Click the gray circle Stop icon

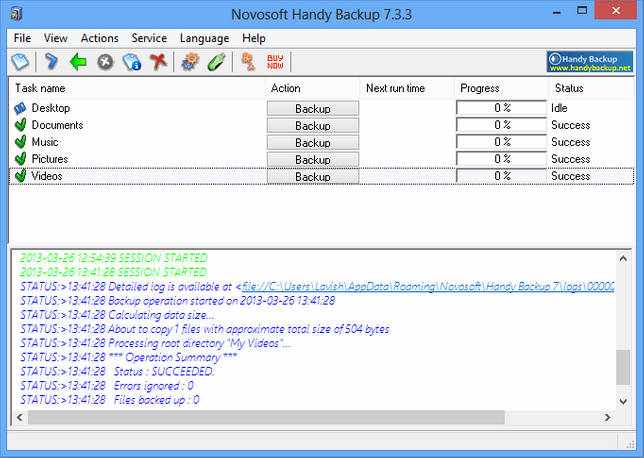click(105, 62)
